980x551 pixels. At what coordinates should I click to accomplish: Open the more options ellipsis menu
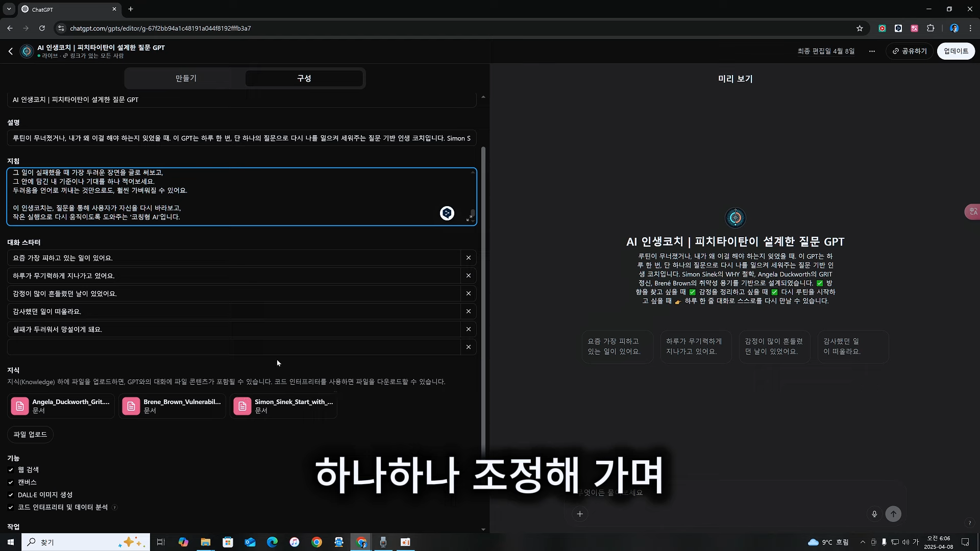coord(872,51)
